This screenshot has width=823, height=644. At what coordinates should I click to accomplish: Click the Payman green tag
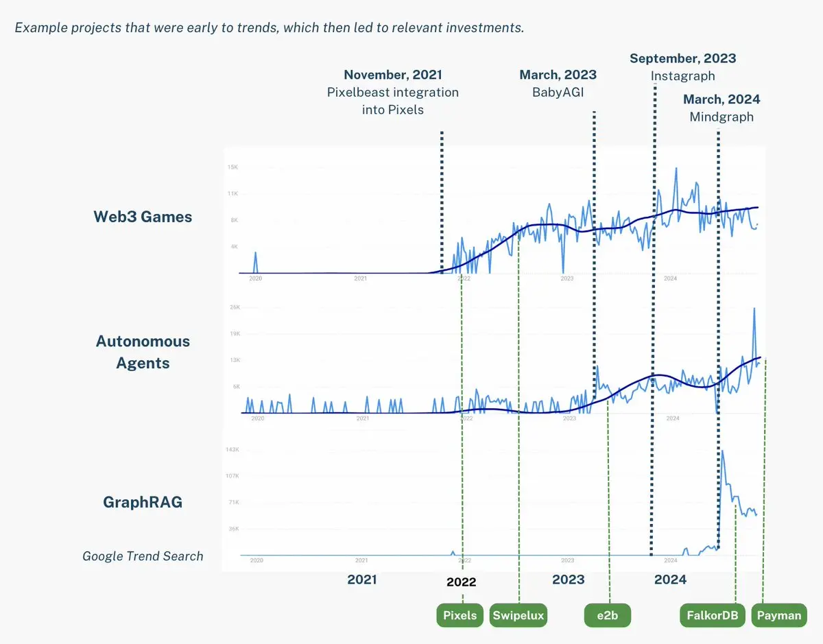pyautogui.click(x=779, y=615)
